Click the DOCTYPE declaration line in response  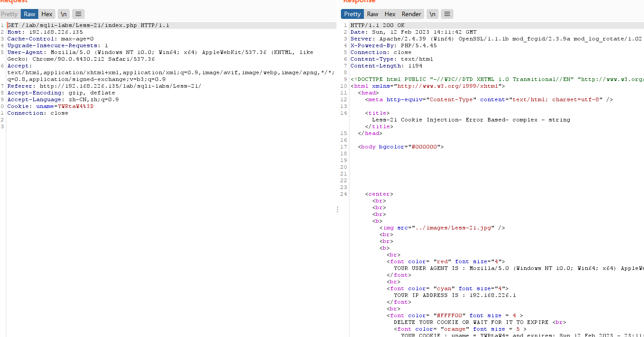(497, 79)
